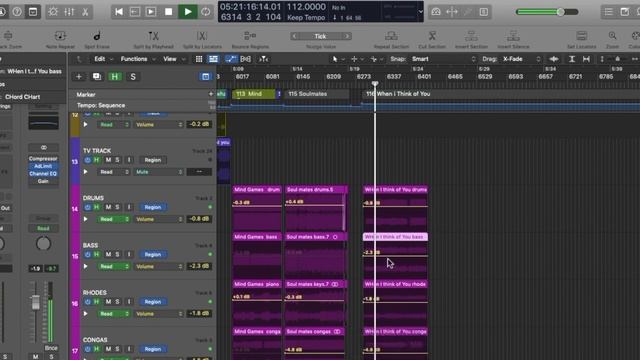Adjust the master volume slider

click(561, 12)
